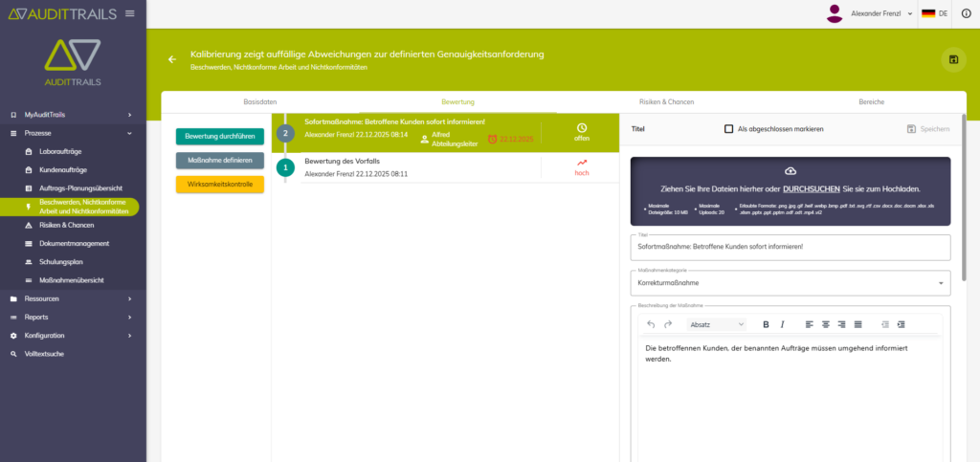This screenshot has height=462, width=980.
Task: Apply bold formatting in the description editor
Action: [766, 324]
